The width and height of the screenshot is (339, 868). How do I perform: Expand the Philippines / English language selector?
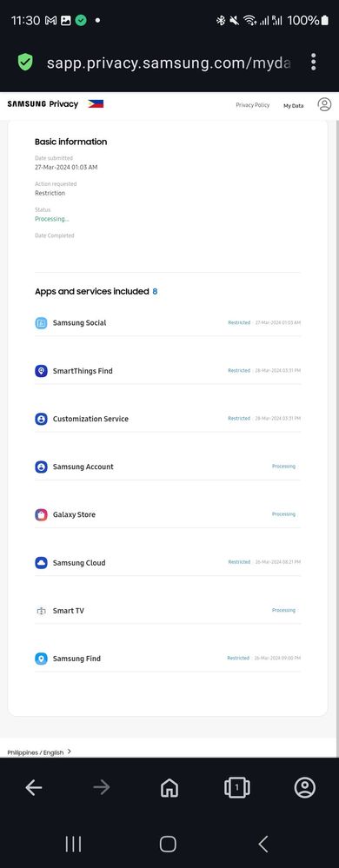click(x=39, y=752)
